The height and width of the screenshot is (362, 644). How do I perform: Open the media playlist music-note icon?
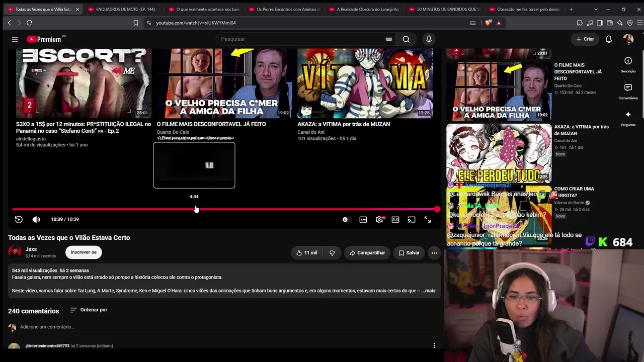[590, 23]
